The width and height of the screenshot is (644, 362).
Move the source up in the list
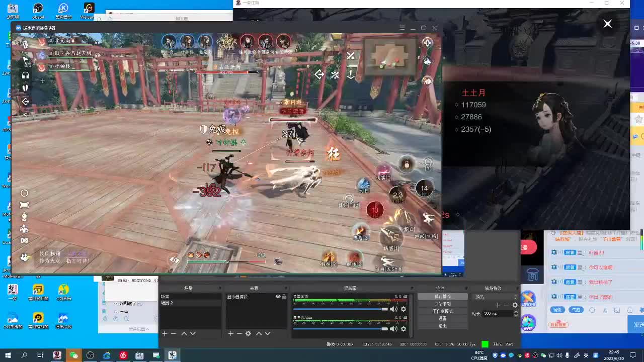coord(259,333)
